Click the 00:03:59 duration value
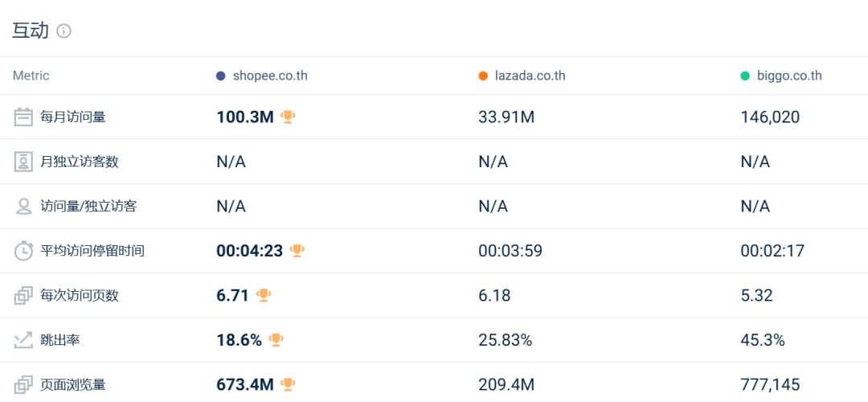Image resolution: width=868 pixels, height=402 pixels. (x=510, y=251)
